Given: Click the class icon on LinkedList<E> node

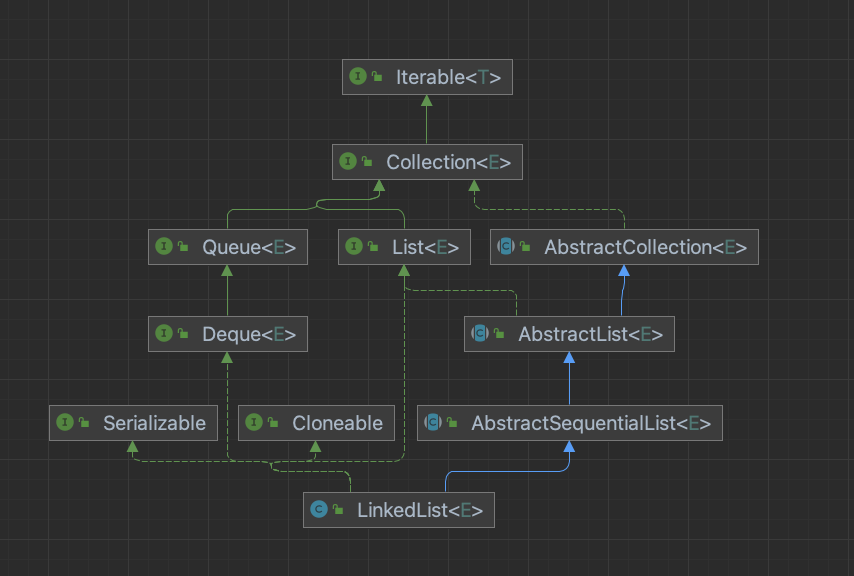Looking at the screenshot, I should click(x=319, y=509).
